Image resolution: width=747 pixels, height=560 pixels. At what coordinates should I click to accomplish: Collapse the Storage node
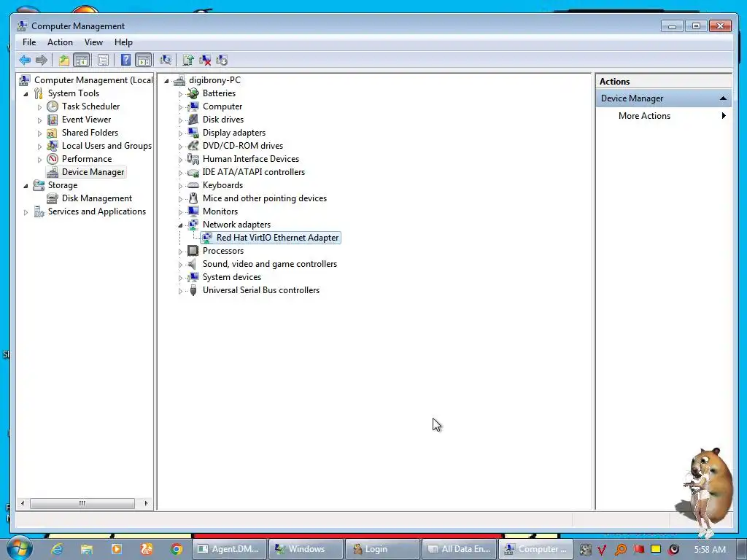(26, 186)
